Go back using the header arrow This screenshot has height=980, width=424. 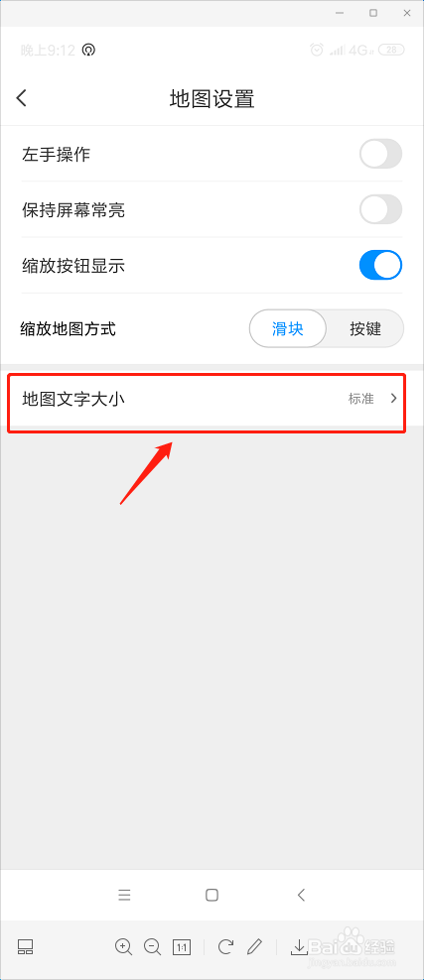[x=22, y=98]
